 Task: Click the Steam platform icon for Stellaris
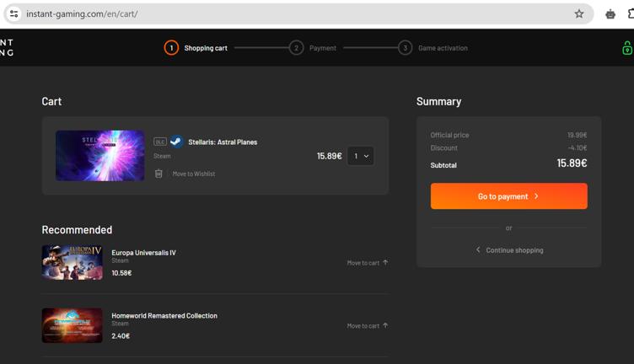pyautogui.click(x=176, y=142)
